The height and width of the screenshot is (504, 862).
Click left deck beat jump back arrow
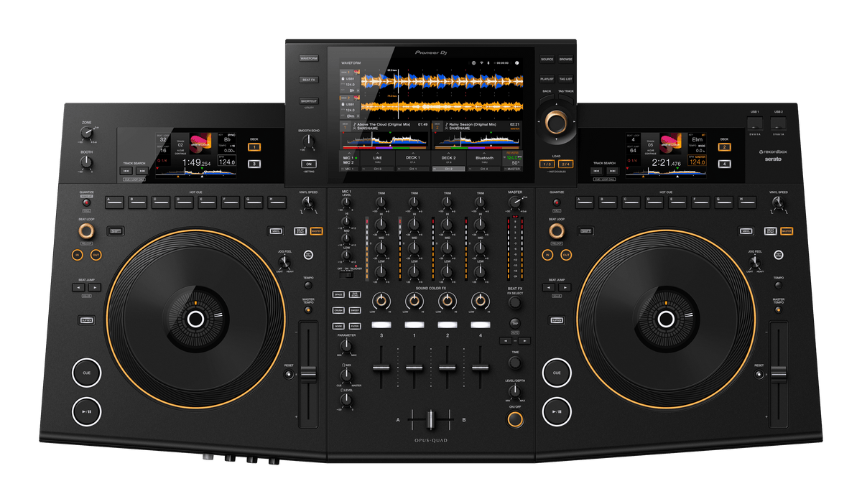click(x=78, y=287)
